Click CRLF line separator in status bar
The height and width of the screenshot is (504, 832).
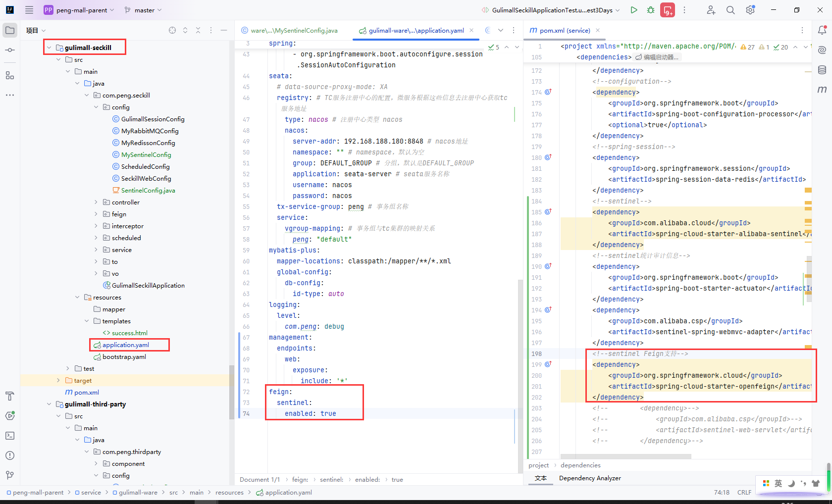(744, 493)
